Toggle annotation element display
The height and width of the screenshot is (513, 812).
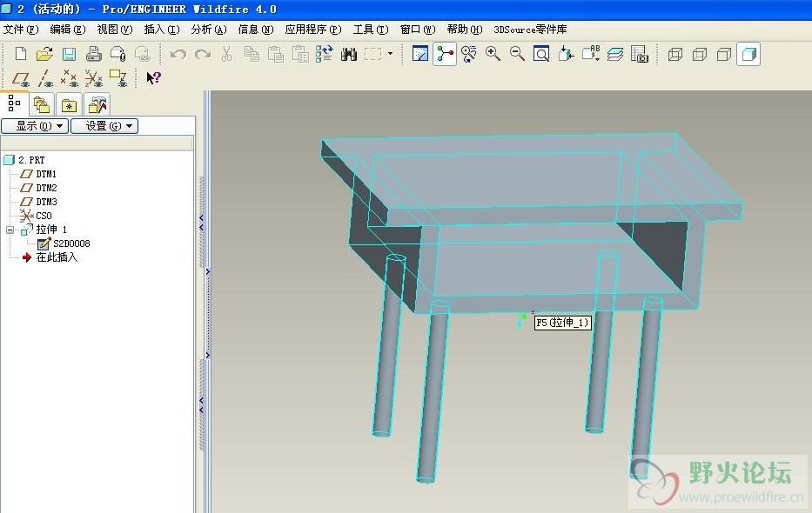[x=118, y=78]
